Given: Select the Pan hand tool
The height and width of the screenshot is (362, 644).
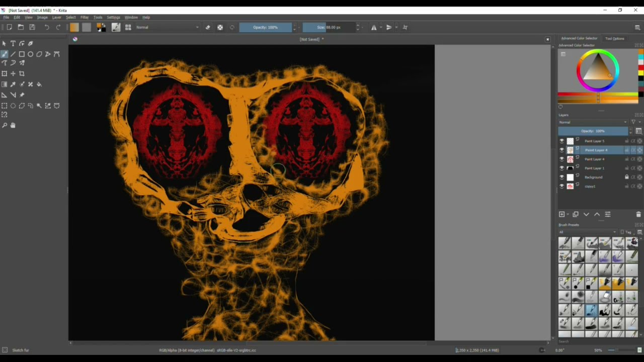Looking at the screenshot, I should click(13, 125).
